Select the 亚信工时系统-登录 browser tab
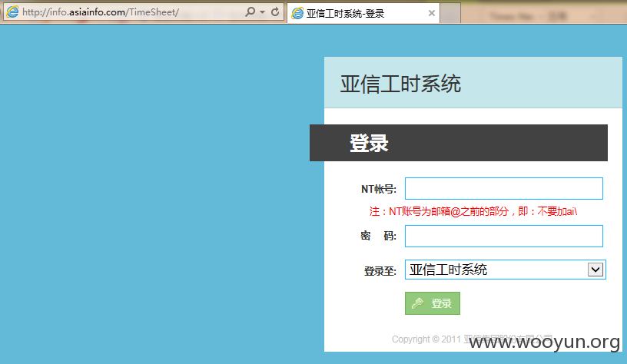The height and width of the screenshot is (364, 627). pos(363,13)
